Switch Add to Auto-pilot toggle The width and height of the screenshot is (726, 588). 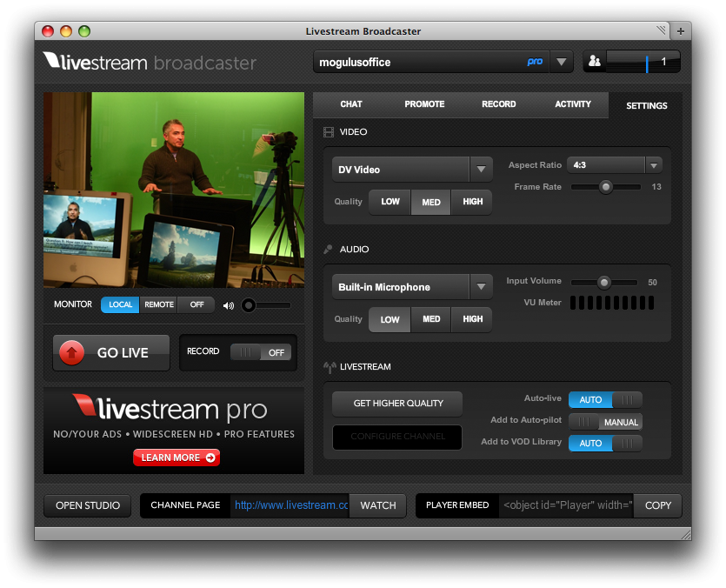pos(605,422)
